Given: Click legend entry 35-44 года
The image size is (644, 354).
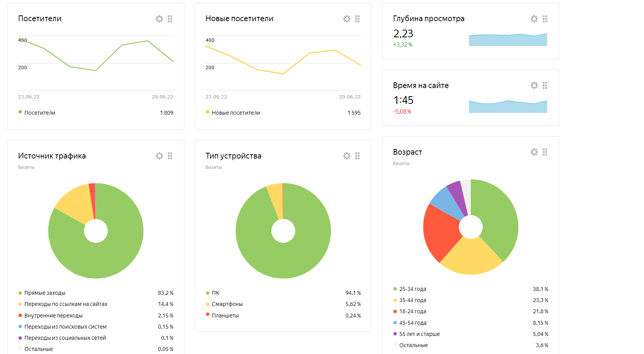Looking at the screenshot, I should (410, 300).
